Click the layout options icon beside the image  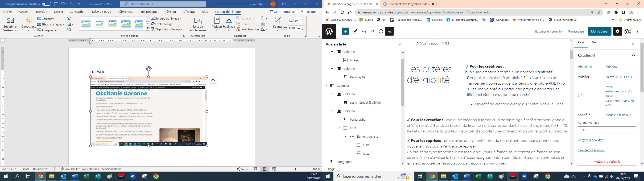(213, 80)
